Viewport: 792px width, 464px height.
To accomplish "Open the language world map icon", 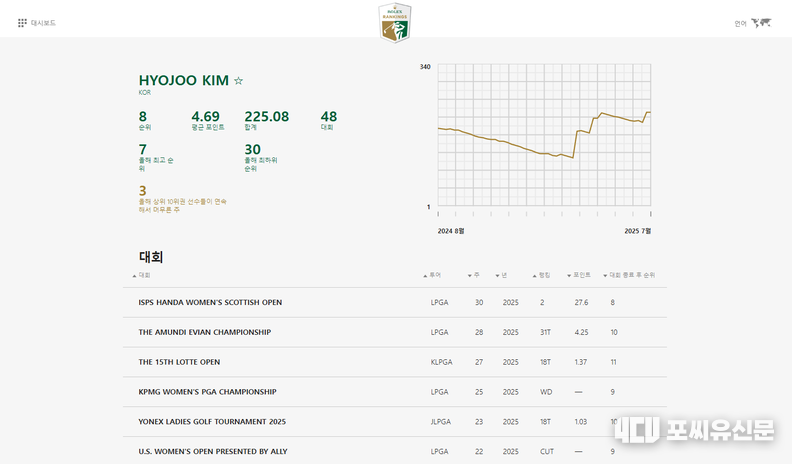I will [761, 23].
